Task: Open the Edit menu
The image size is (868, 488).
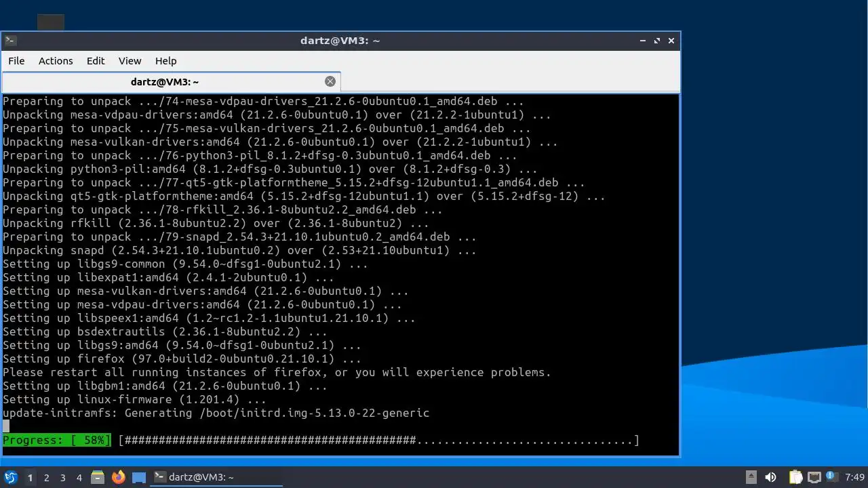Action: point(96,61)
